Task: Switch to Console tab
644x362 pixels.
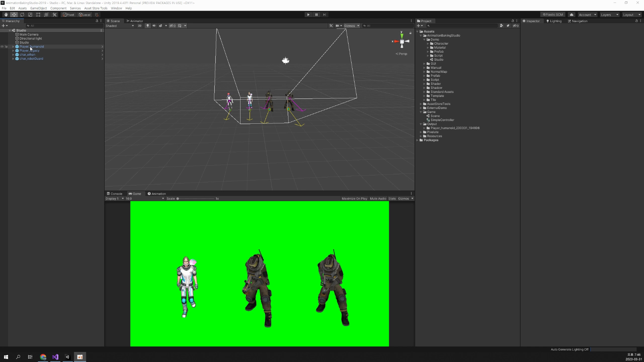Action: (x=114, y=194)
